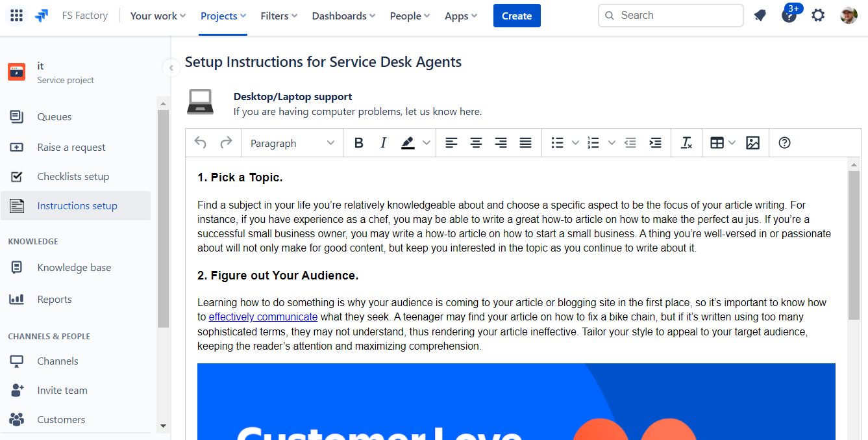
Task: Click the 'effectively communicate' hyperlink
Action: [263, 317]
